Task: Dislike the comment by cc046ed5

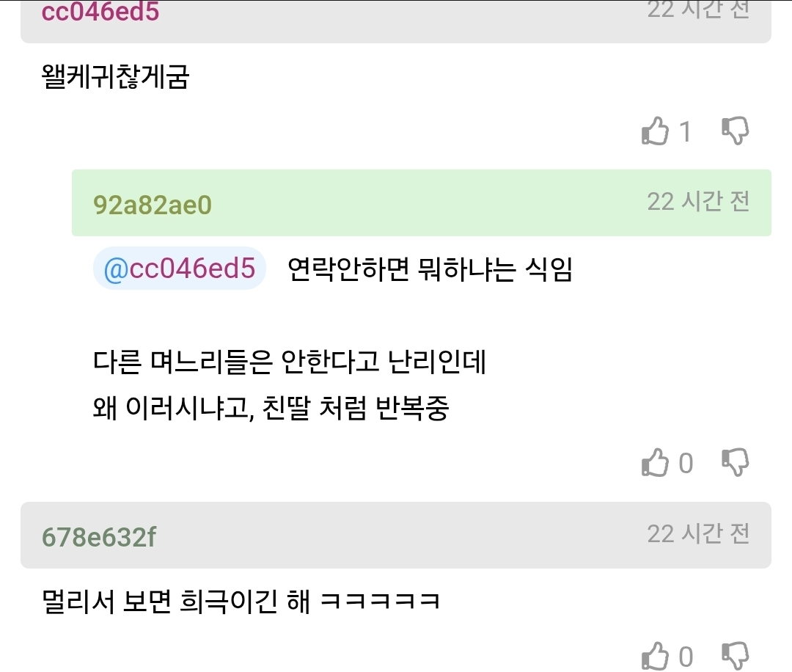Action: tap(735, 131)
